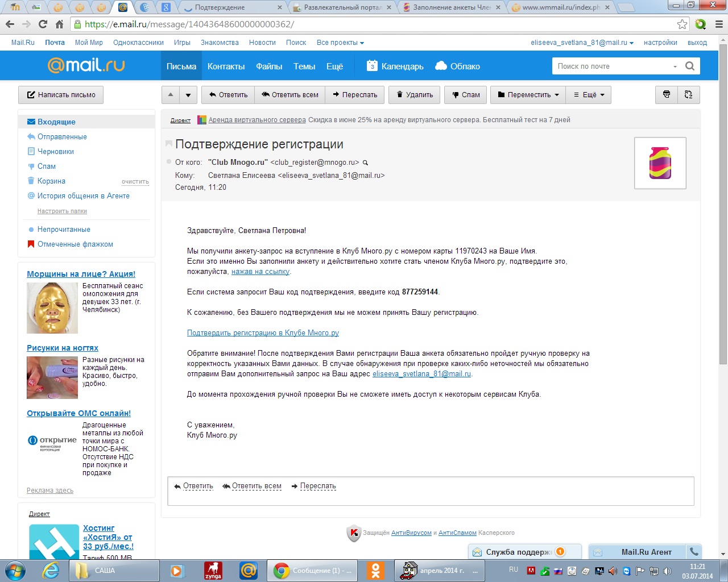Click 'Написать письмо' compose button

(x=61, y=95)
